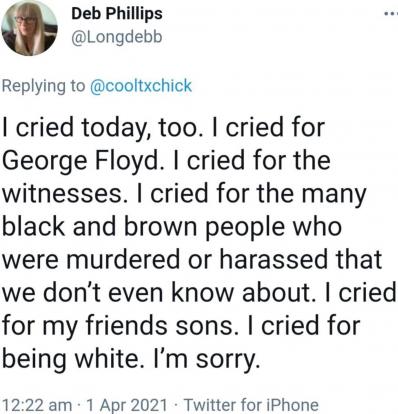The image size is (398, 414).
Task: Click 'I cried today, too.' opening sentence
Action: [100, 128]
